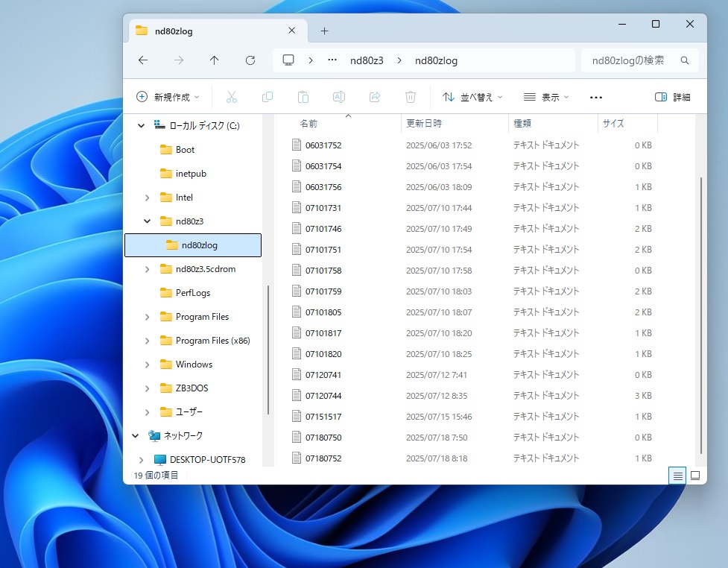Screen dimensions: 728x568
Task: Open the 新規作成 dropdown
Action: pos(168,97)
